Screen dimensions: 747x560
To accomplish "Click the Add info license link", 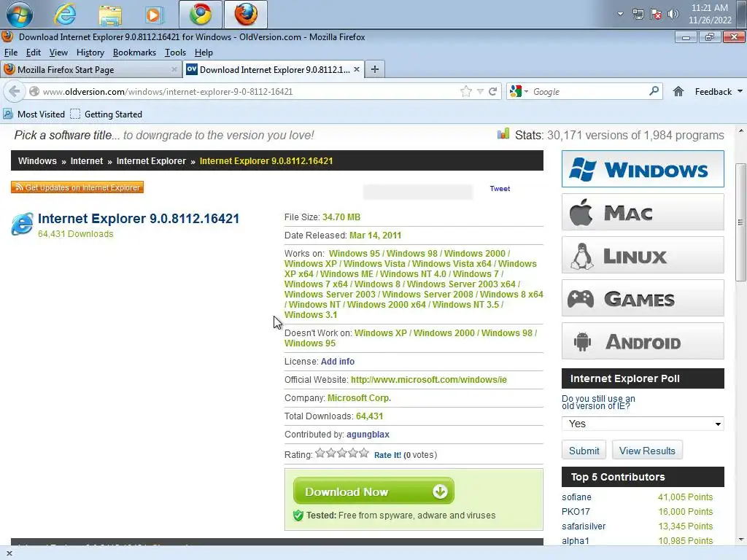I will coord(337,362).
